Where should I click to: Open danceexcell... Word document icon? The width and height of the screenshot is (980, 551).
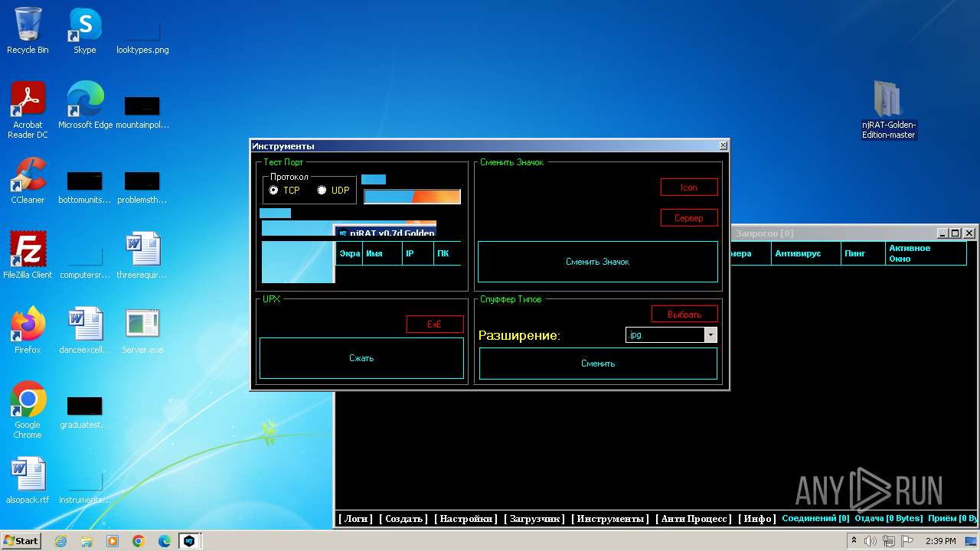coord(85,331)
